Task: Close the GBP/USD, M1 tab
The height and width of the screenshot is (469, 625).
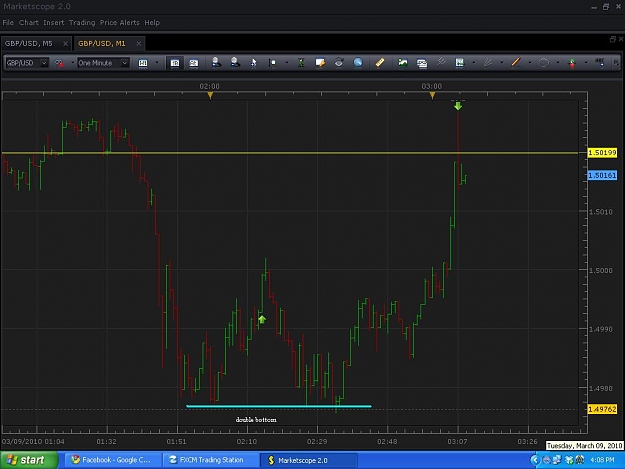Action: point(138,43)
